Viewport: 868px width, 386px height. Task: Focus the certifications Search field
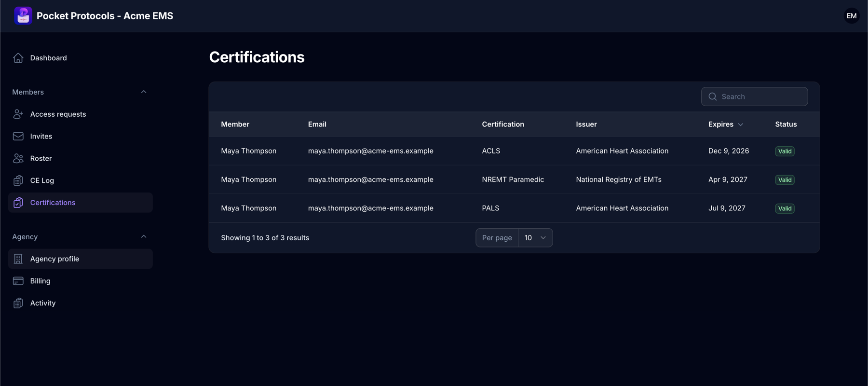point(754,96)
